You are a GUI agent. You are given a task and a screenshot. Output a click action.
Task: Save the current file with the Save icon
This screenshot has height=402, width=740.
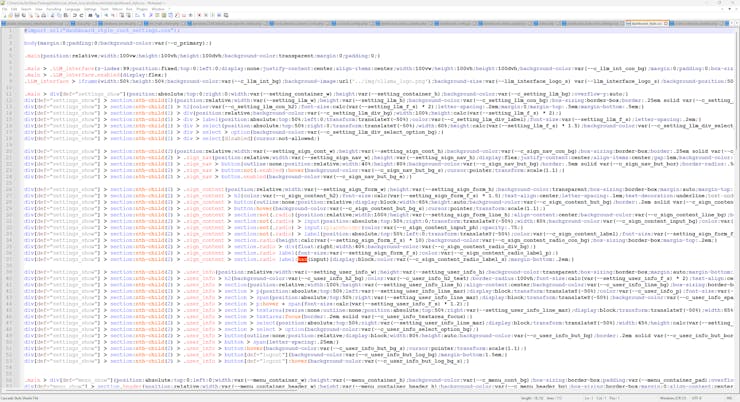click(17, 15)
